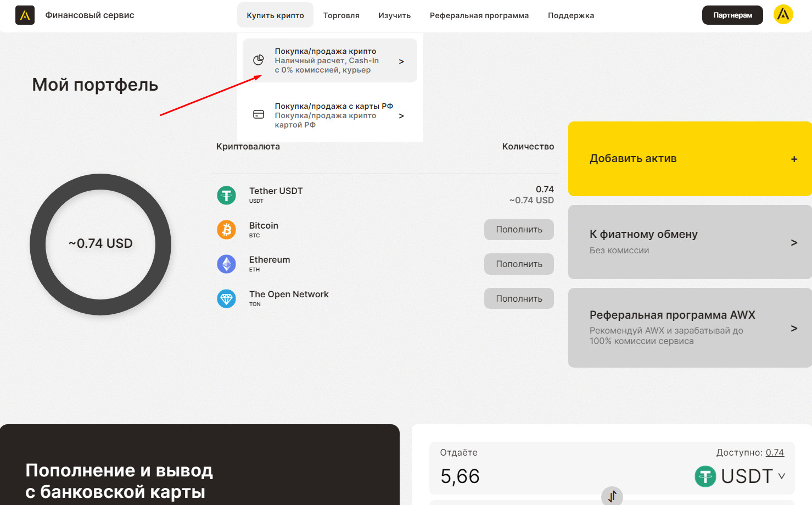Expand К фиатному обмену with the chevron
Image resolution: width=812 pixels, height=505 pixels.
tap(794, 242)
